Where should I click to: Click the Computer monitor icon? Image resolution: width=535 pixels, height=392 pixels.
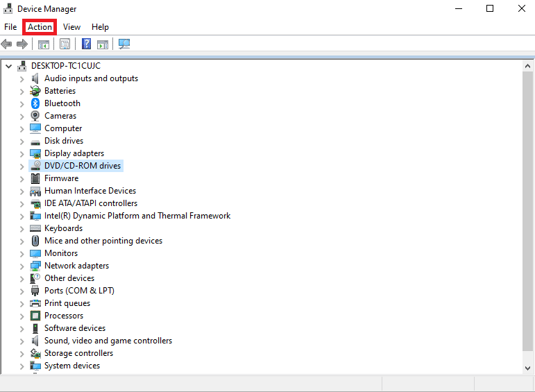35,128
